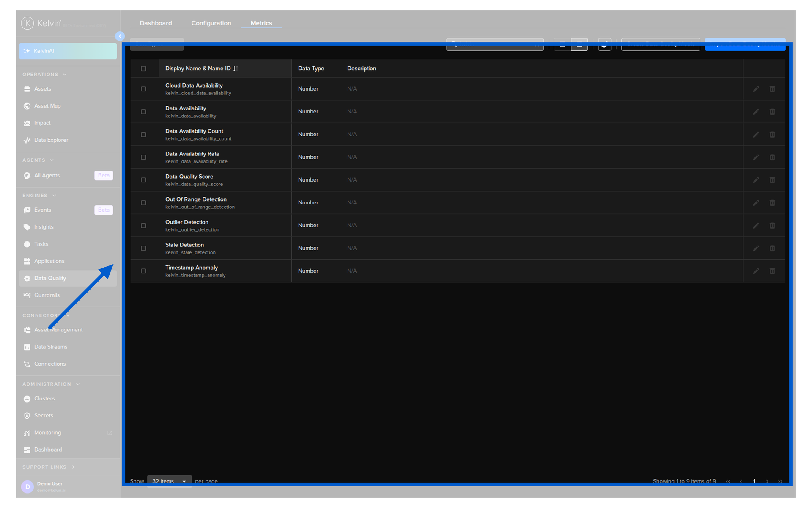Go to previous page of results

point(741,481)
